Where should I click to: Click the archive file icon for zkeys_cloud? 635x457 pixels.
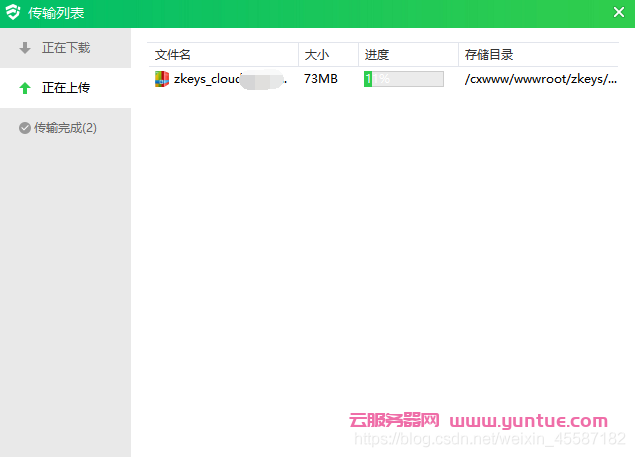162,79
